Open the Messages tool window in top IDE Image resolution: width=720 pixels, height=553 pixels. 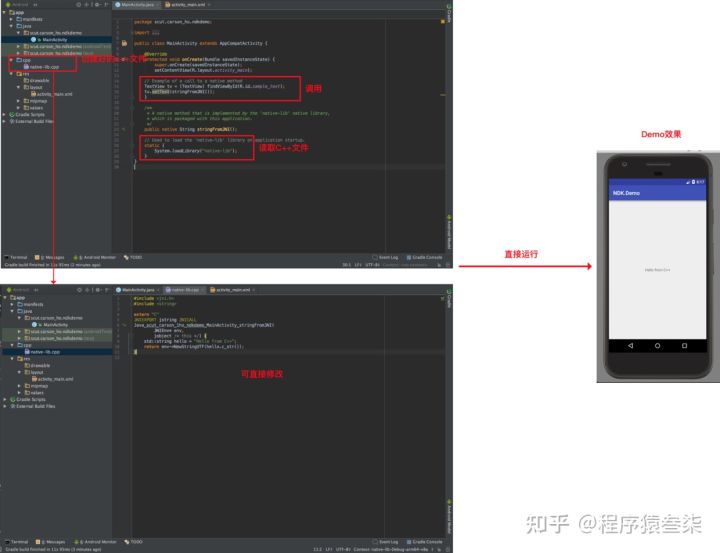click(x=50, y=257)
